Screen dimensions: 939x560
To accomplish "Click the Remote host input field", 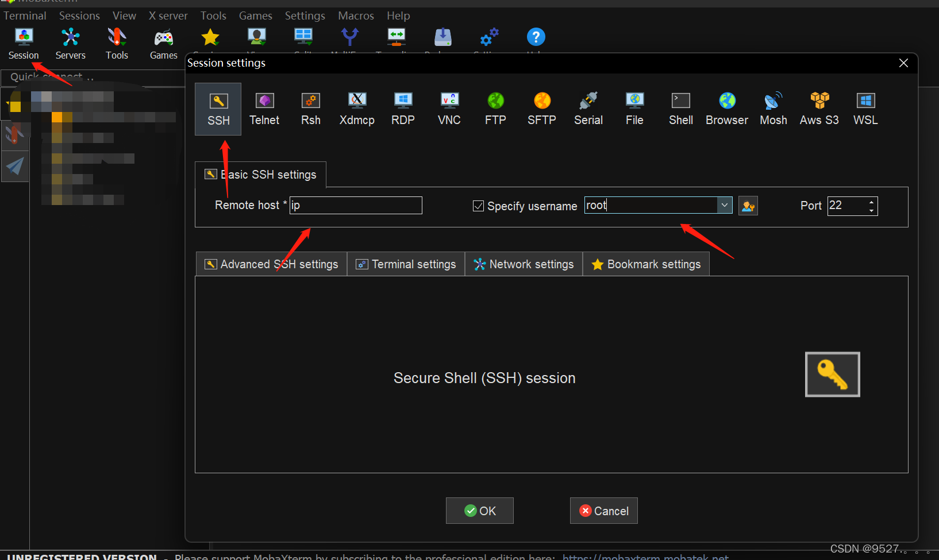I will point(356,205).
